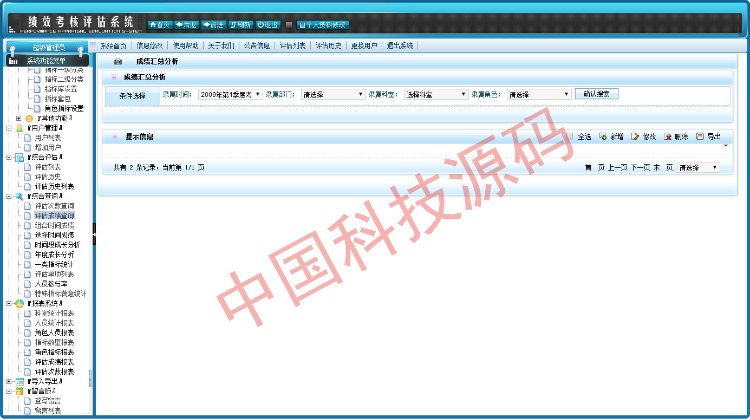Open the role dropdown next to the search button

(x=539, y=95)
